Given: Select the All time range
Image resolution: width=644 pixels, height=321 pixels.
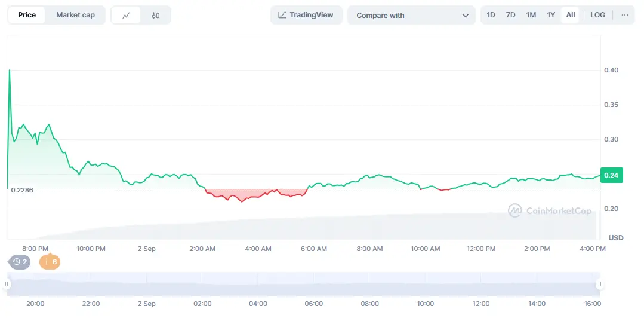Looking at the screenshot, I should (571, 15).
